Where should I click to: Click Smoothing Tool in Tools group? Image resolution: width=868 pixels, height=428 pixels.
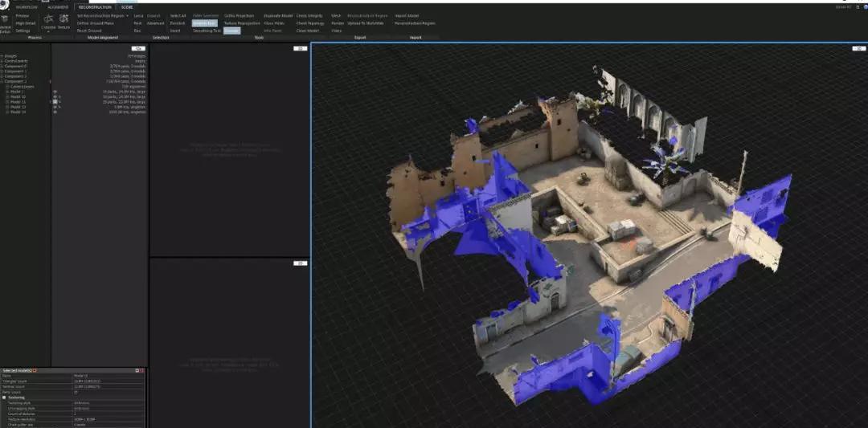point(207,31)
